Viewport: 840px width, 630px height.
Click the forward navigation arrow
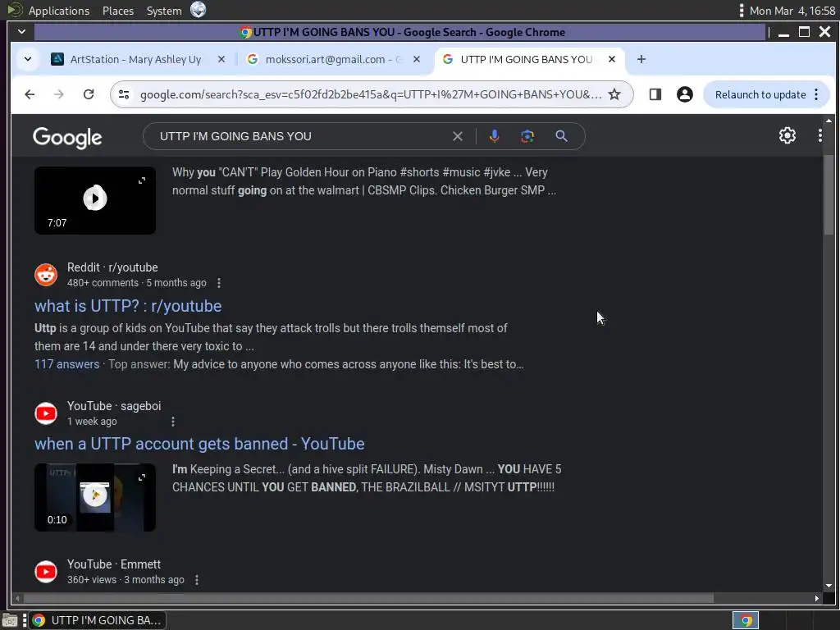point(59,94)
